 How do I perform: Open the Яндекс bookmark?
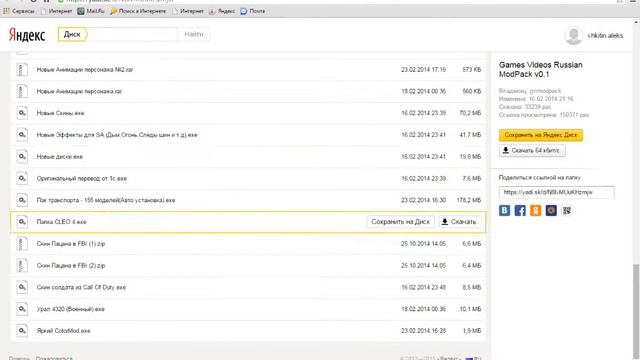[222, 11]
